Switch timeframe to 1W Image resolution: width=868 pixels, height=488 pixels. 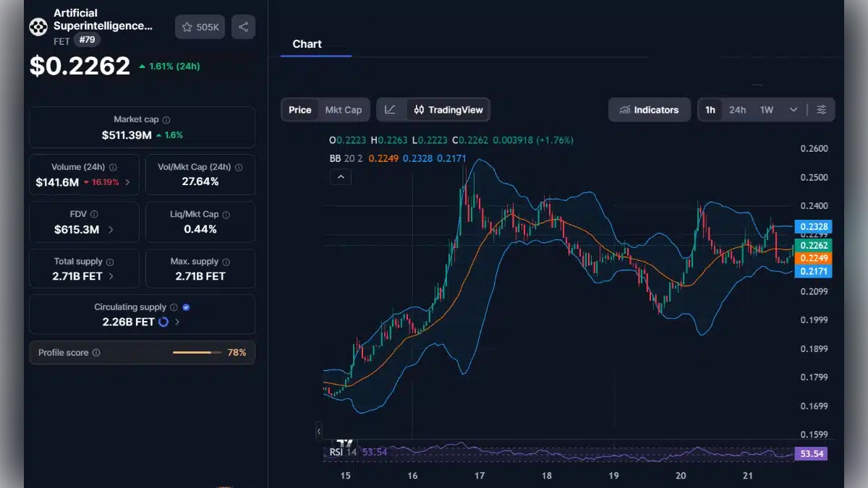coord(765,109)
